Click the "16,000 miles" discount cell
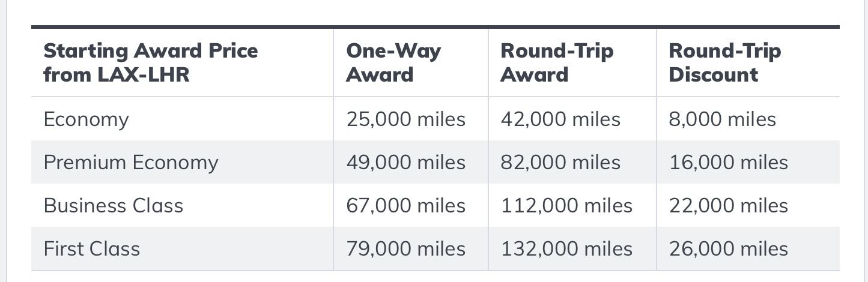This screenshot has width=868, height=282. tap(728, 163)
